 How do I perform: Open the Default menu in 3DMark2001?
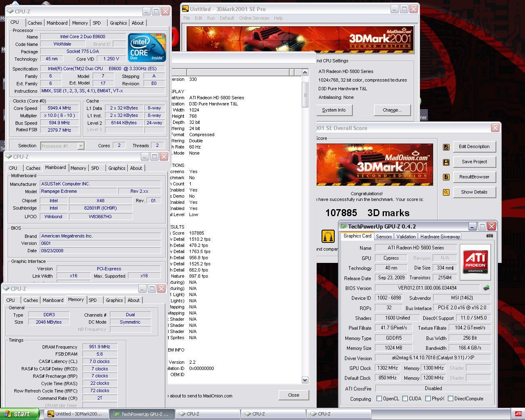pyautogui.click(x=227, y=18)
